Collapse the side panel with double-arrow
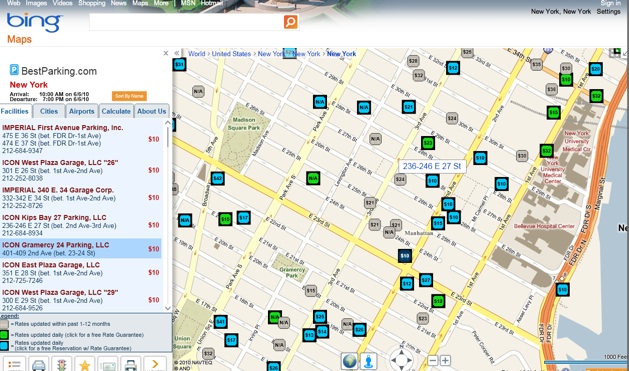The height and width of the screenshot is (371, 629). click(177, 53)
